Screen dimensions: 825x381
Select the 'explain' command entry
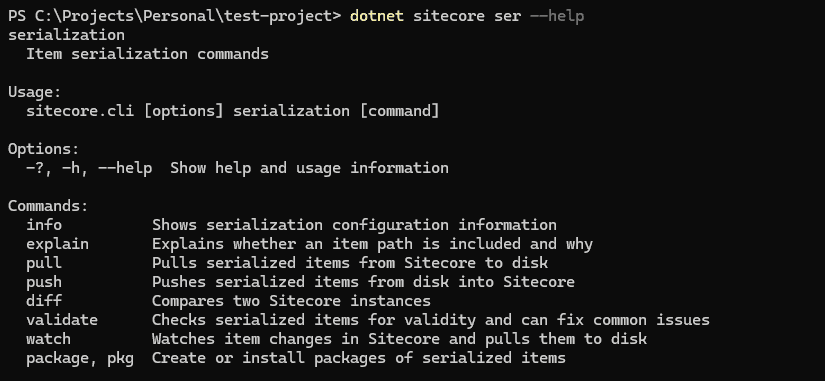[x=57, y=244]
